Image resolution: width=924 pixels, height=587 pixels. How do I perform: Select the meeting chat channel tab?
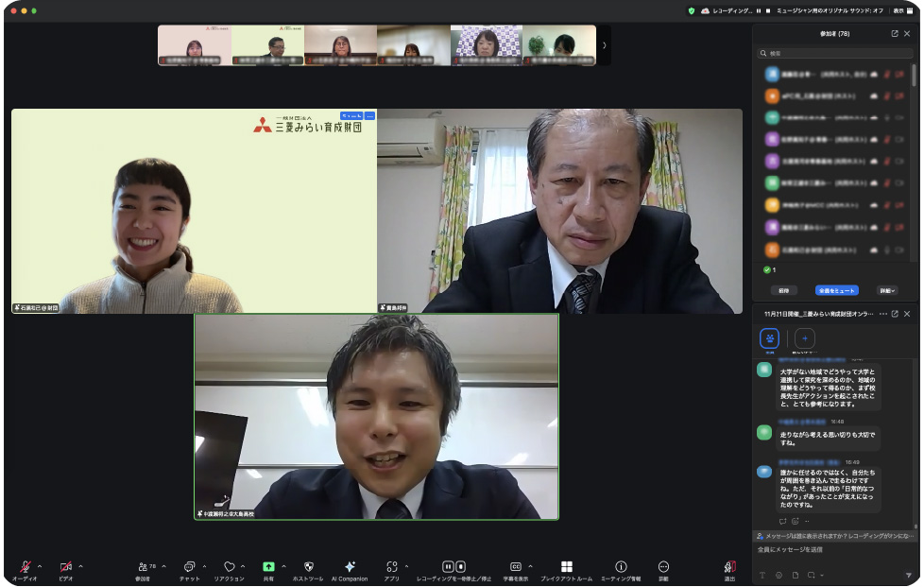769,338
